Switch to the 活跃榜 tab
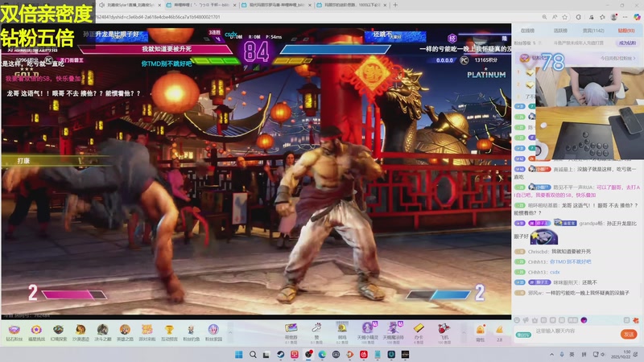The image size is (644, 362). click(x=560, y=31)
